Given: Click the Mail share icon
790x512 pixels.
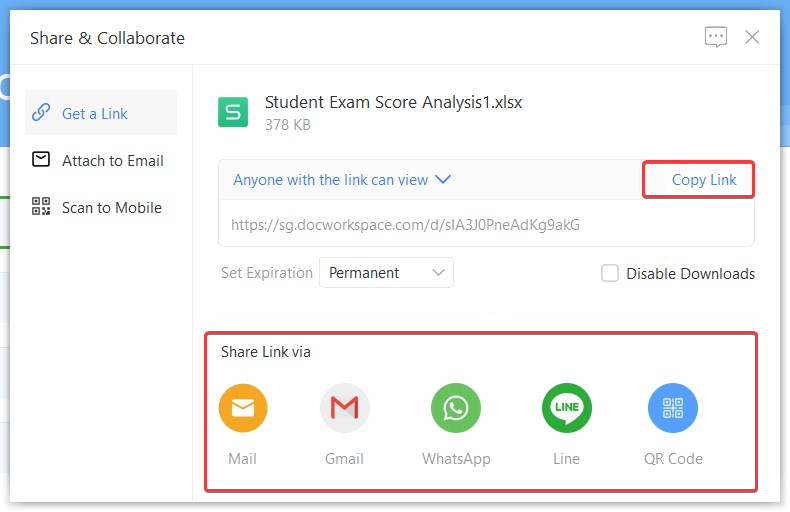Looking at the screenshot, I should click(243, 408).
